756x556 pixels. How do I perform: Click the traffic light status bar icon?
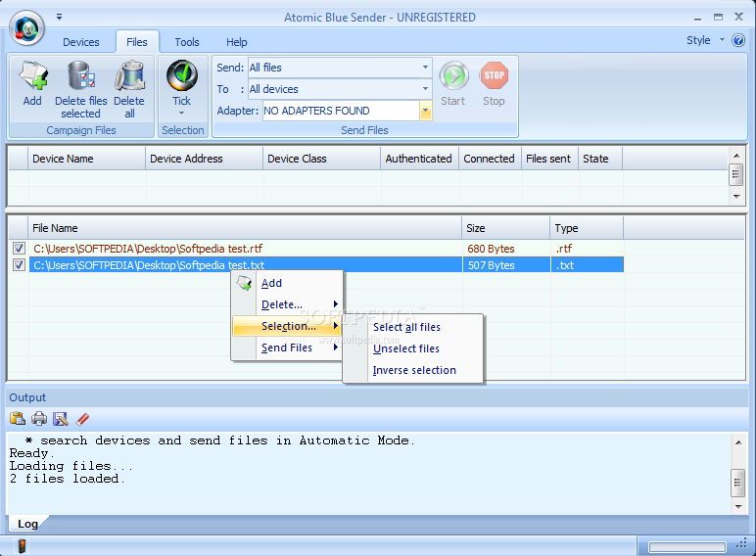coord(22,546)
